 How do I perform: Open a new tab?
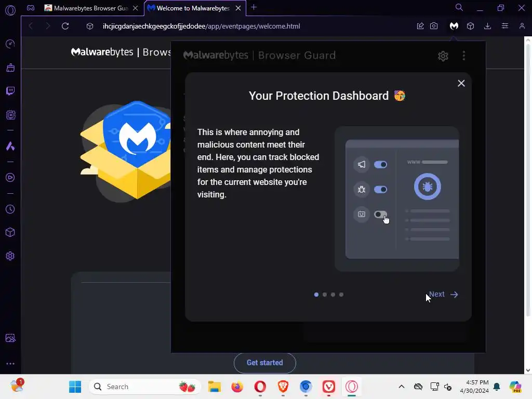(x=254, y=7)
